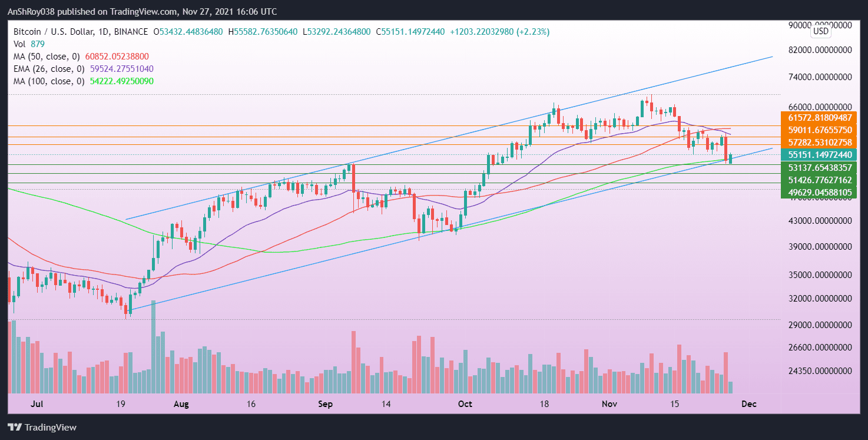Click the Vol 879 indicator legend
The height and width of the screenshot is (440, 868).
pos(28,44)
